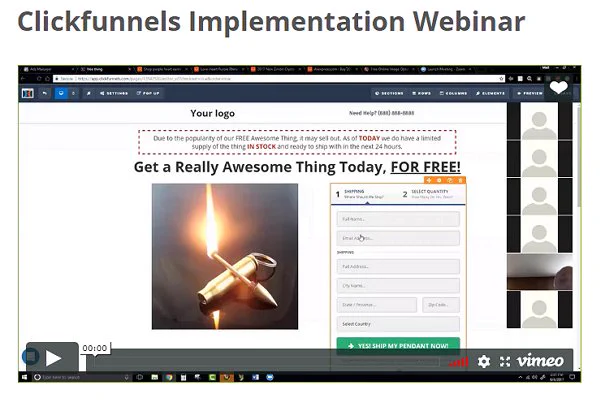Click the State / Province field
Viewport: 605px width, 403px height.
(x=377, y=305)
